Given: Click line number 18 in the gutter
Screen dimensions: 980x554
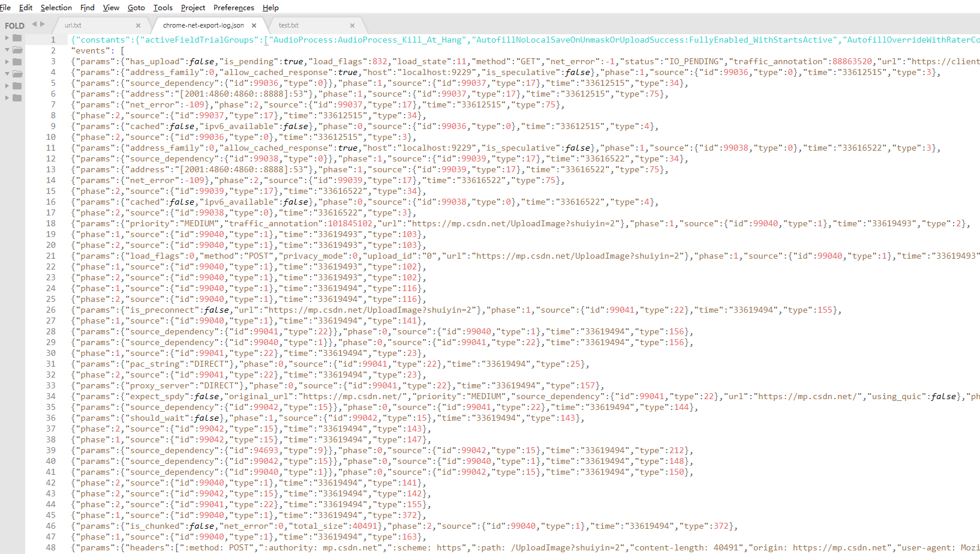Looking at the screenshot, I should [x=50, y=223].
